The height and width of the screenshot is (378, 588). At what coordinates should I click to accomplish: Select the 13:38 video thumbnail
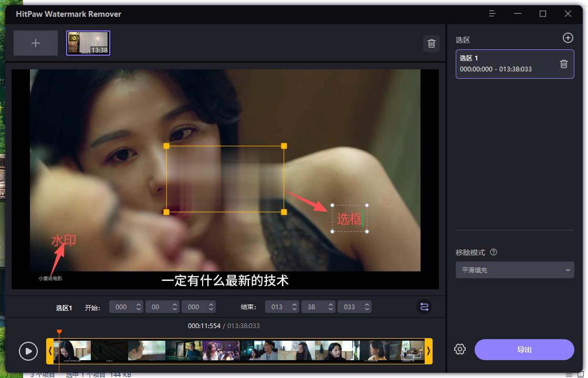88,43
